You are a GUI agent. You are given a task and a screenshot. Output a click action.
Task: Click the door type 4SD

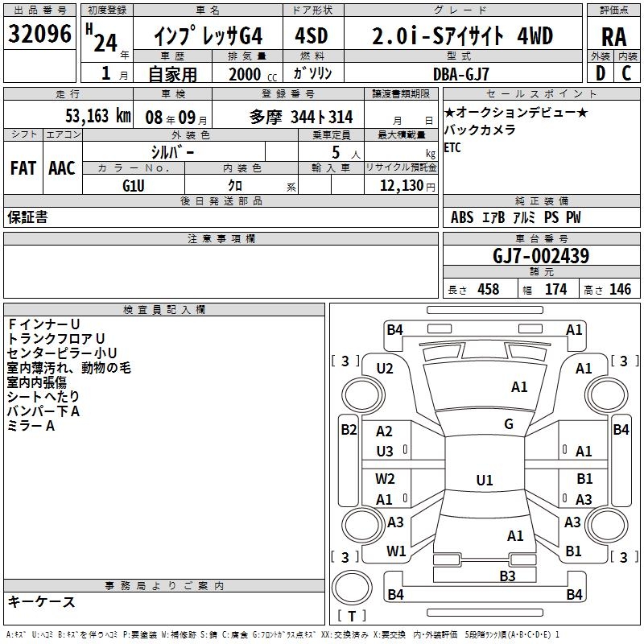point(312,35)
